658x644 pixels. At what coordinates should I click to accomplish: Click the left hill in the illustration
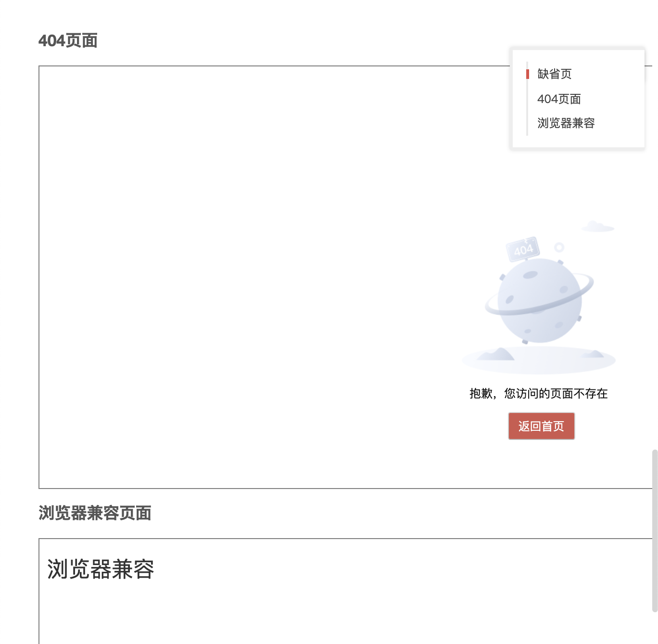pyautogui.click(x=497, y=354)
